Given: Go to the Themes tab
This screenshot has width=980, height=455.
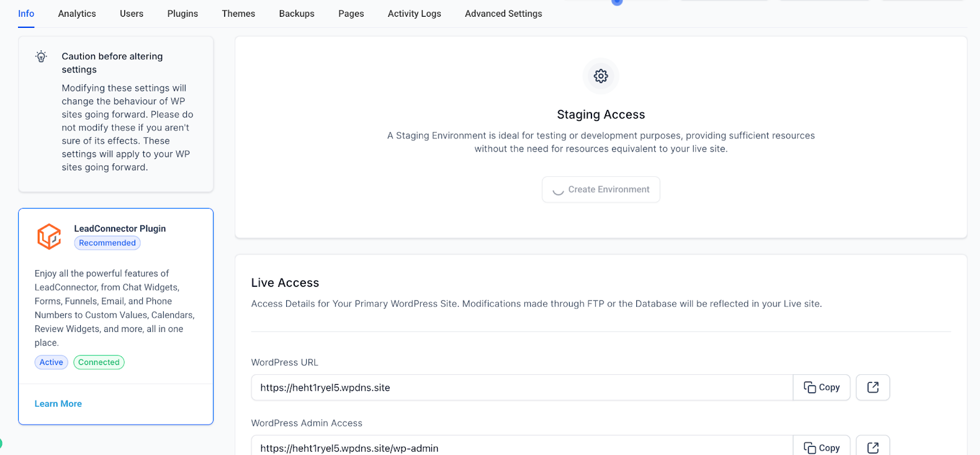Looking at the screenshot, I should [x=238, y=13].
